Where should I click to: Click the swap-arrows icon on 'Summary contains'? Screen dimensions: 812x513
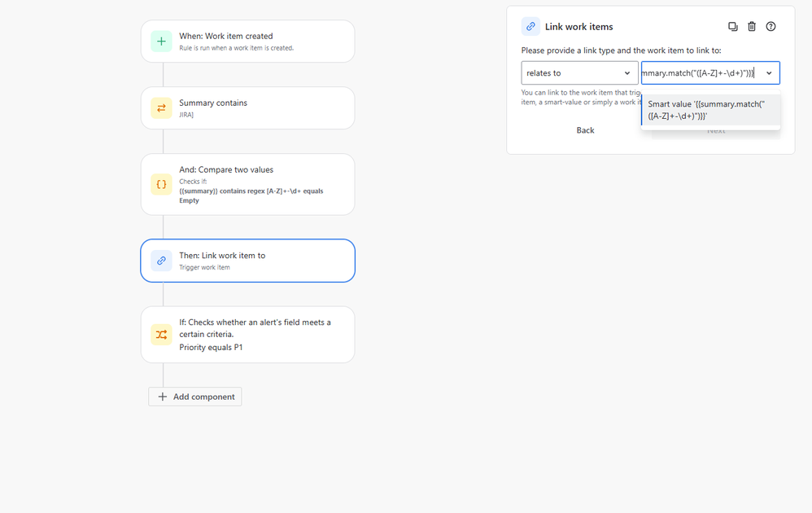(x=160, y=107)
